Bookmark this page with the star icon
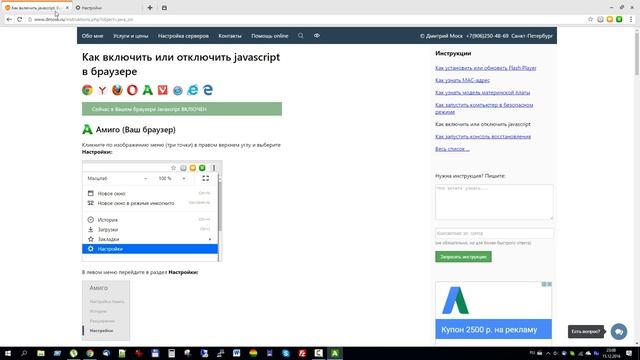The height and width of the screenshot is (360, 640). click(x=590, y=19)
